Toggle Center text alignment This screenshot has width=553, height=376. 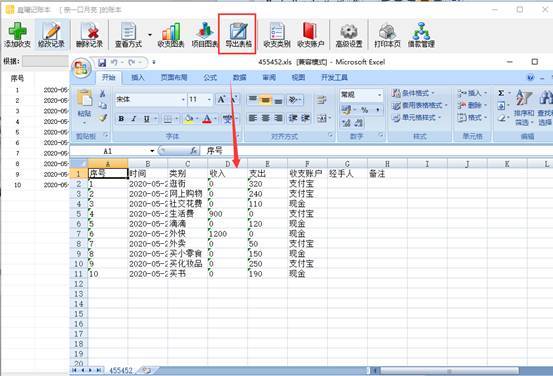[266, 118]
